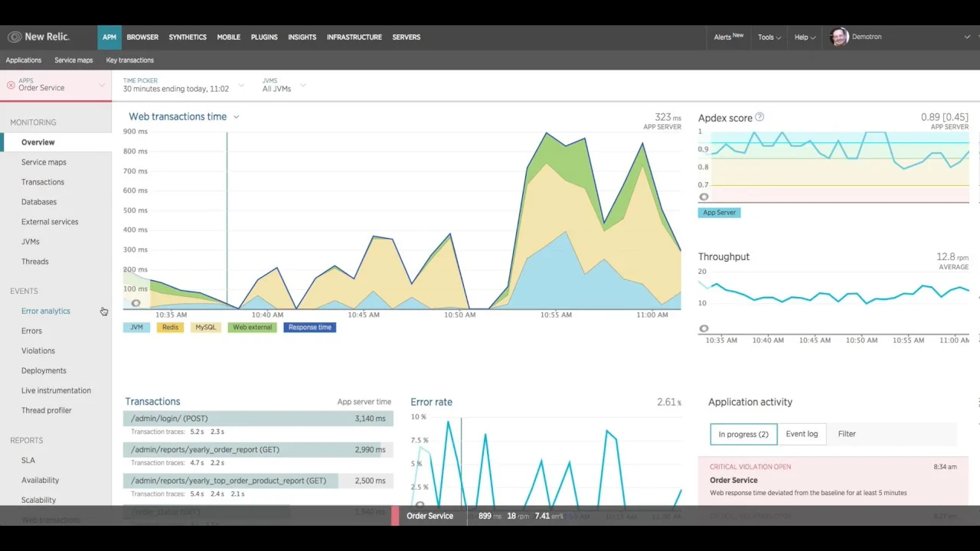Click Order Service in the bottom status bar

(x=430, y=516)
